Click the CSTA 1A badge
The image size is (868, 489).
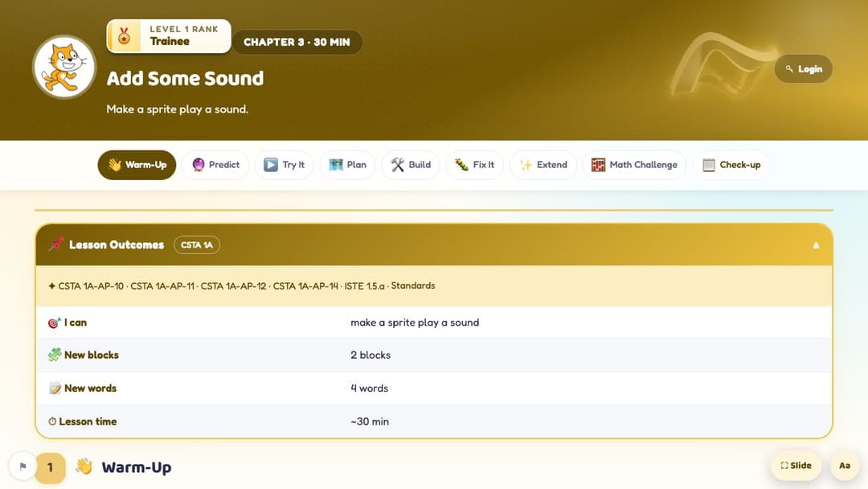coord(197,244)
